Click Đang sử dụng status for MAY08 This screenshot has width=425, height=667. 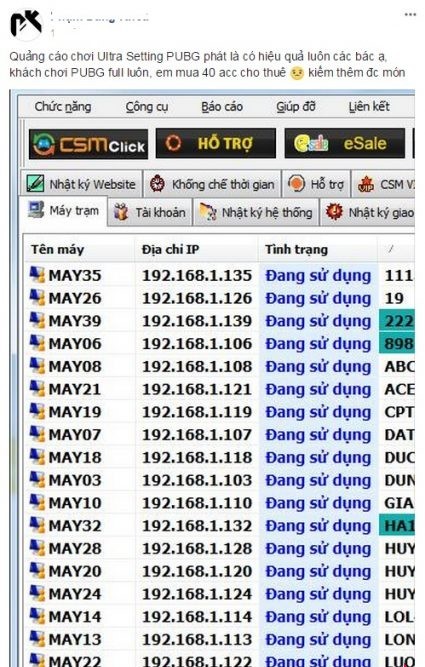[318, 367]
